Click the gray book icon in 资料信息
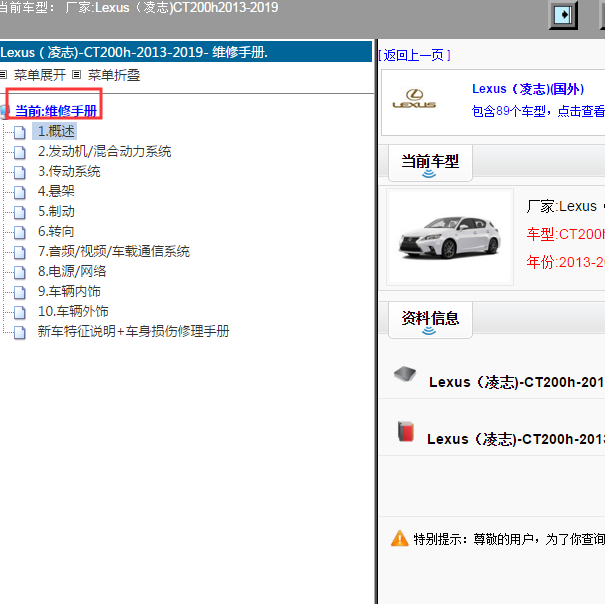The image size is (605, 604). [405, 374]
